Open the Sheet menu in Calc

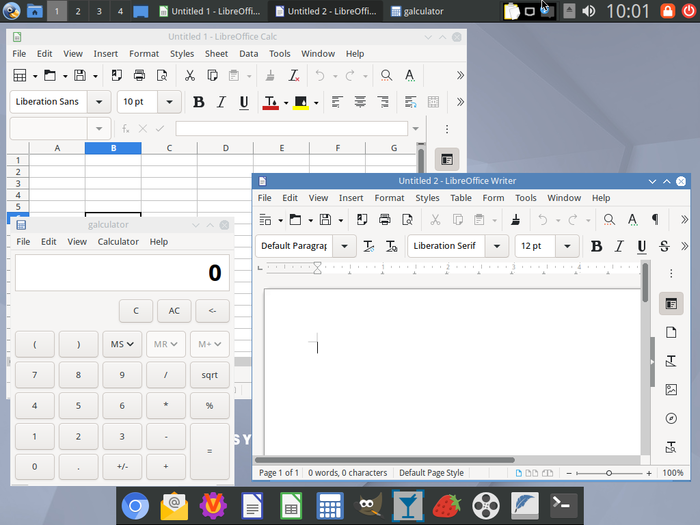pos(216,54)
